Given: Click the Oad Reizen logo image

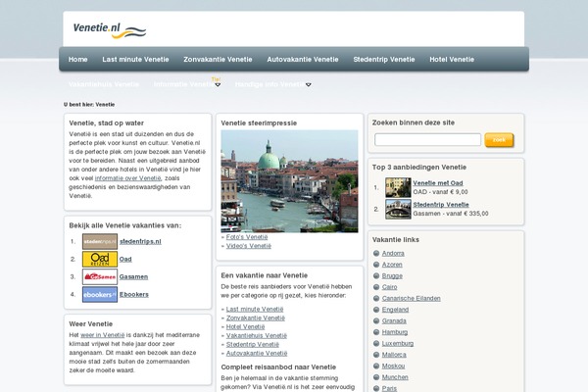Looking at the screenshot, I should [100, 259].
